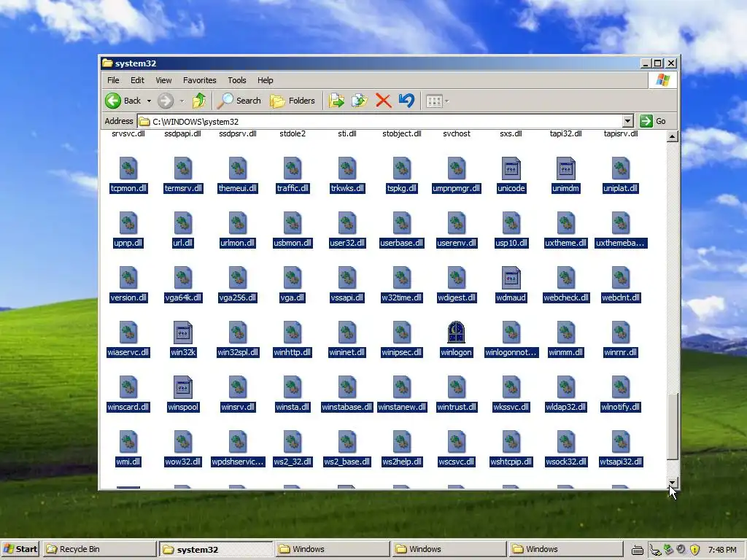The height and width of the screenshot is (560, 747).
Task: Select the winspool file icon
Action: pos(183,387)
